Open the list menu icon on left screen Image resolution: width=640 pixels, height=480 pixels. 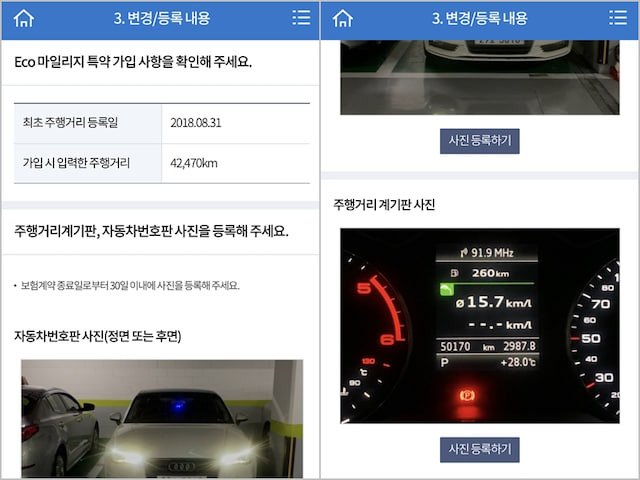[301, 18]
